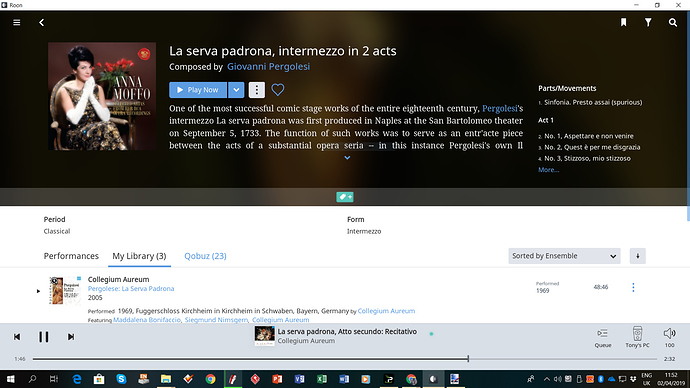Open volume control showing 100
Viewport: 690px width, 388px height.
(x=669, y=338)
